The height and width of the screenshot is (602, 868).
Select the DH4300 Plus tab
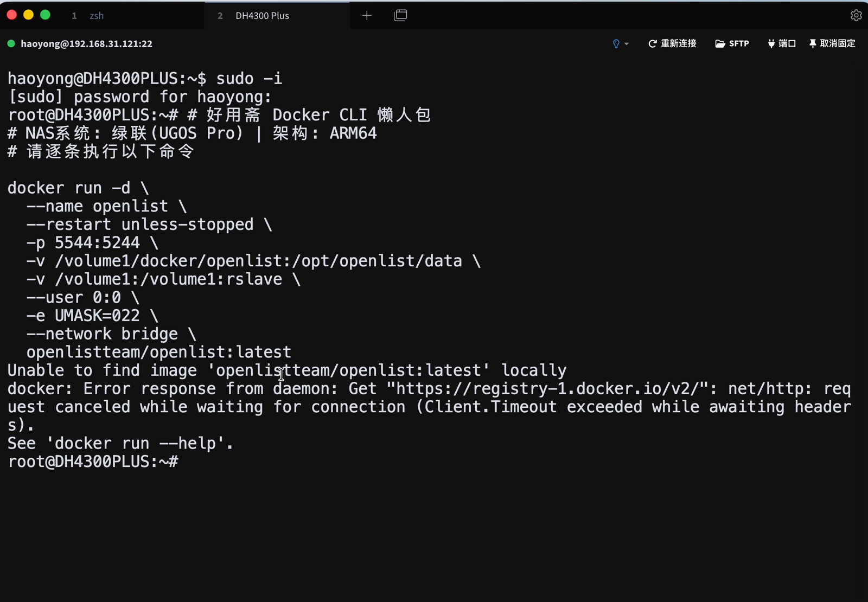pyautogui.click(x=262, y=16)
